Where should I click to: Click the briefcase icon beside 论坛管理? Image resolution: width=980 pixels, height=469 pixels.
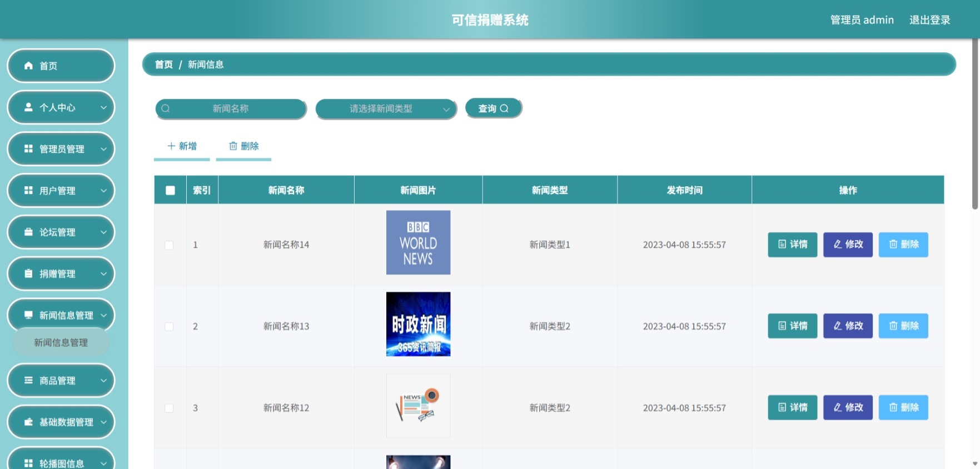click(28, 232)
